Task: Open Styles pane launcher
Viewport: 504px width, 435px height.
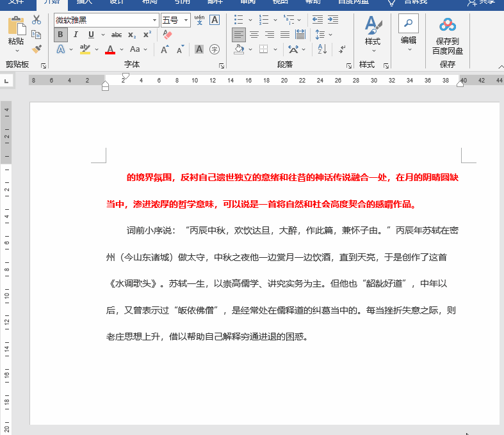Action: [386, 66]
